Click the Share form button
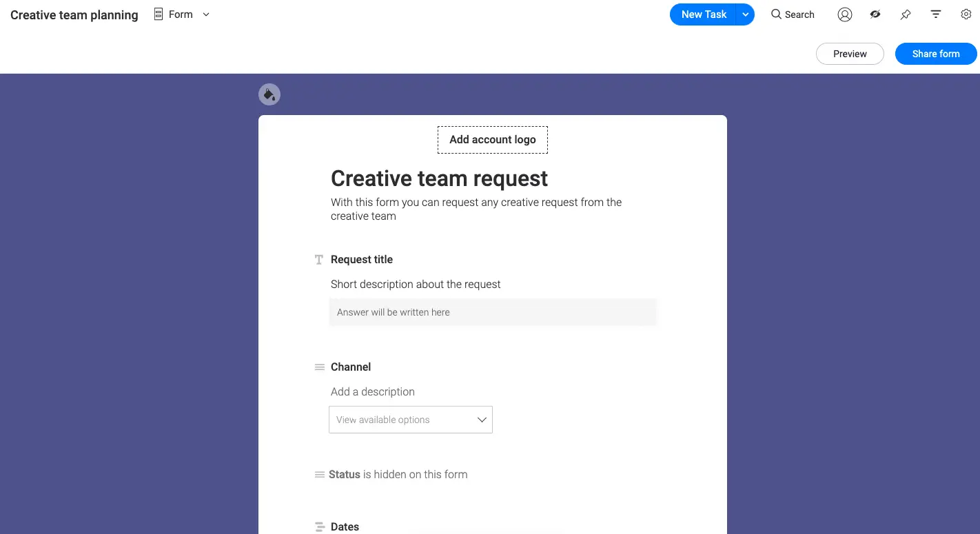 point(935,53)
